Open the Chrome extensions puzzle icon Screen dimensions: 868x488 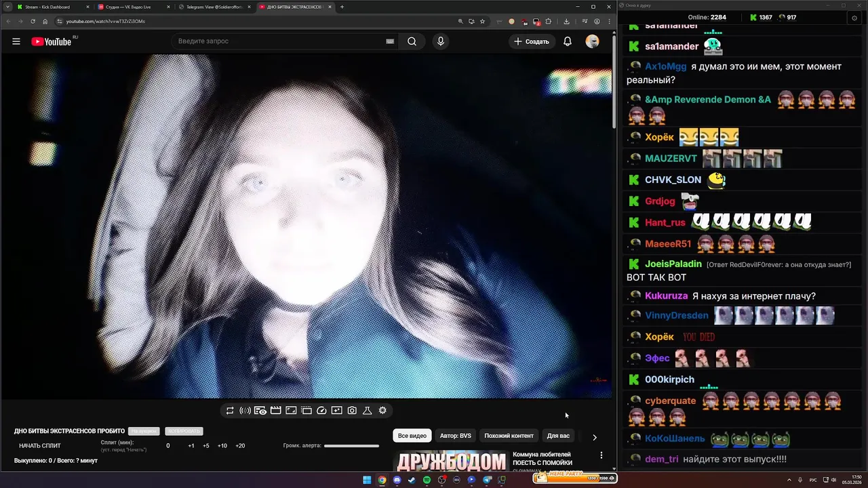(549, 21)
